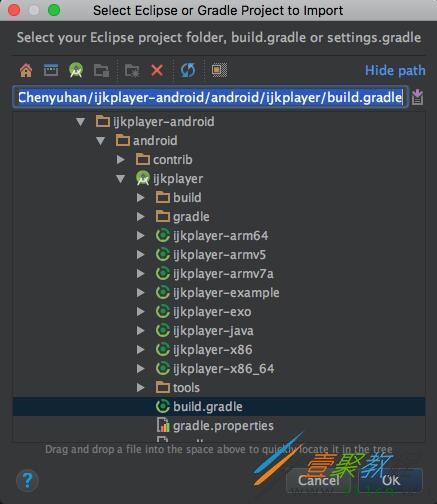
Task: Click the Desktop directory toolbar icon
Action: pos(51,70)
